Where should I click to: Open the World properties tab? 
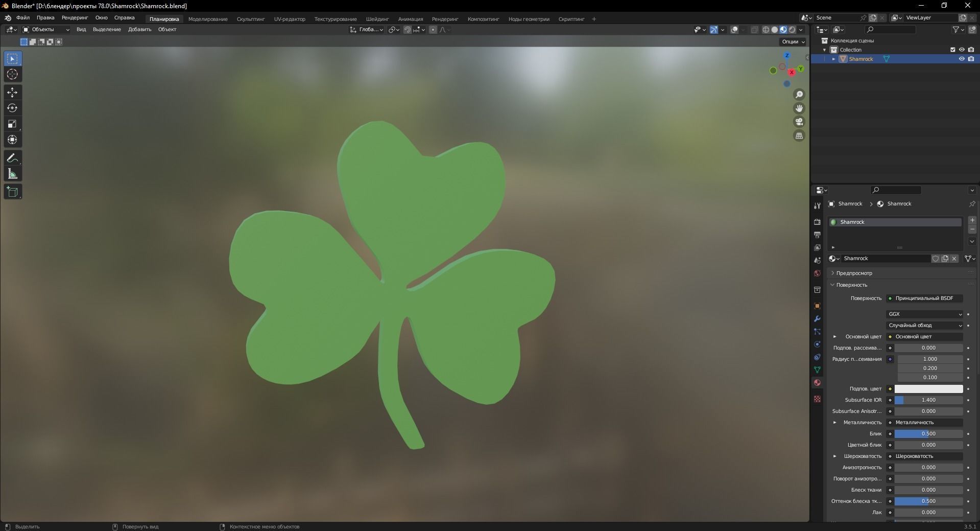817,273
